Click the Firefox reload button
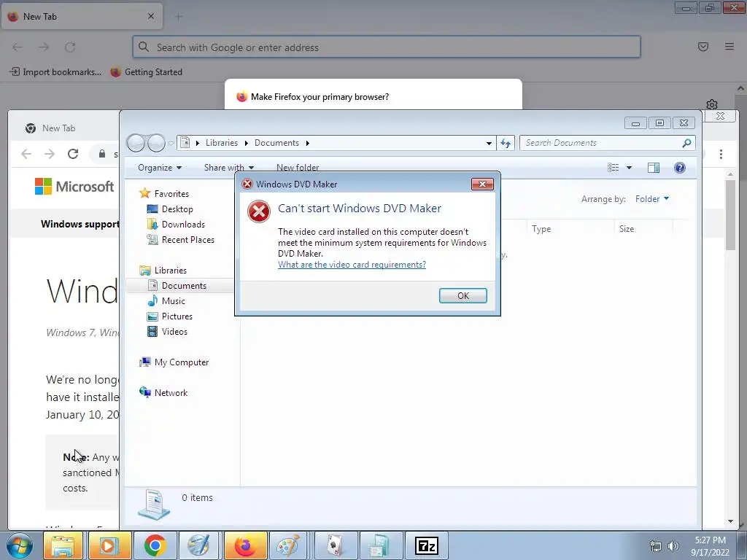747x560 pixels. (70, 47)
